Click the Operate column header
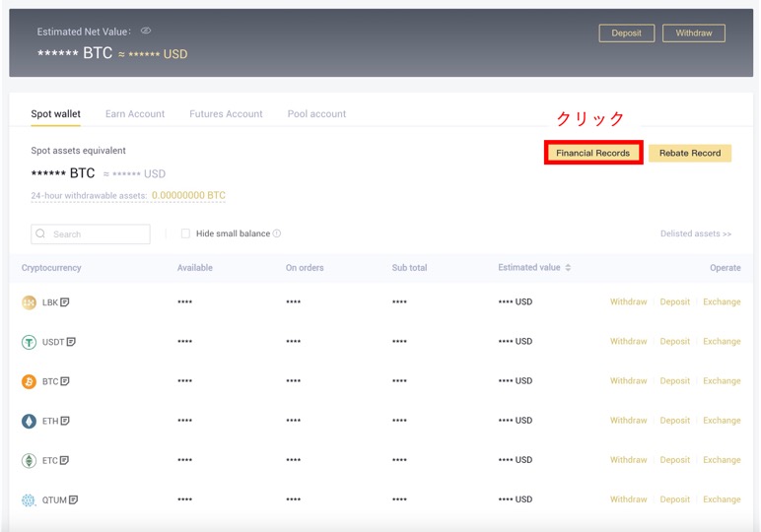761x532 pixels. coord(726,268)
